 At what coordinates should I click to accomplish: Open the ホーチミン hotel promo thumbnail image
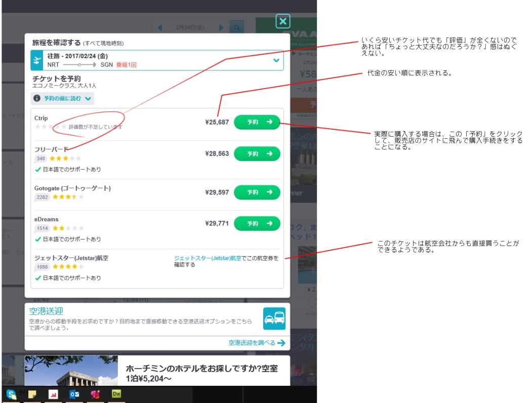(71, 371)
